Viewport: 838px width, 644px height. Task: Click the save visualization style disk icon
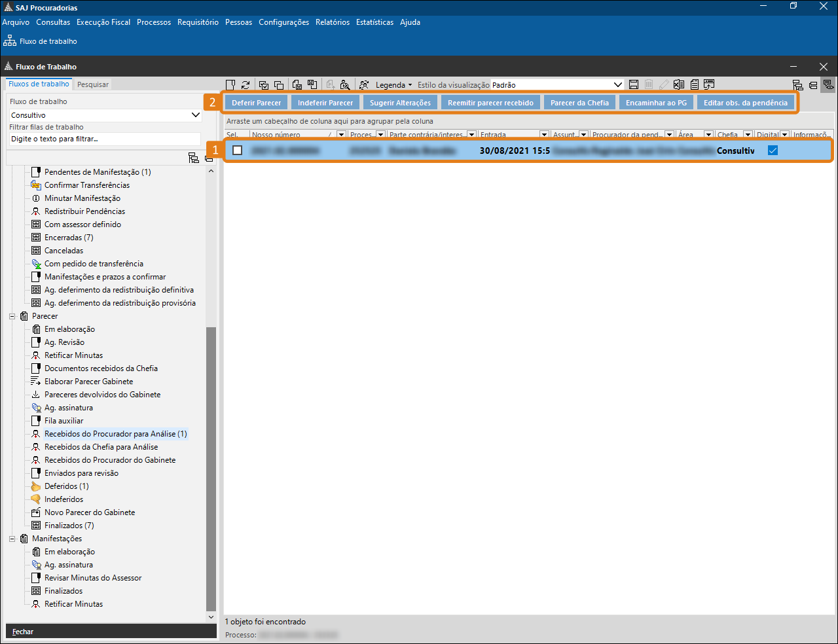pos(633,85)
